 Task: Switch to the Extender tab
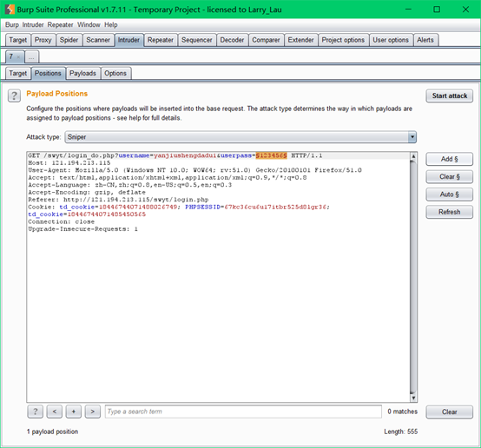[301, 40]
